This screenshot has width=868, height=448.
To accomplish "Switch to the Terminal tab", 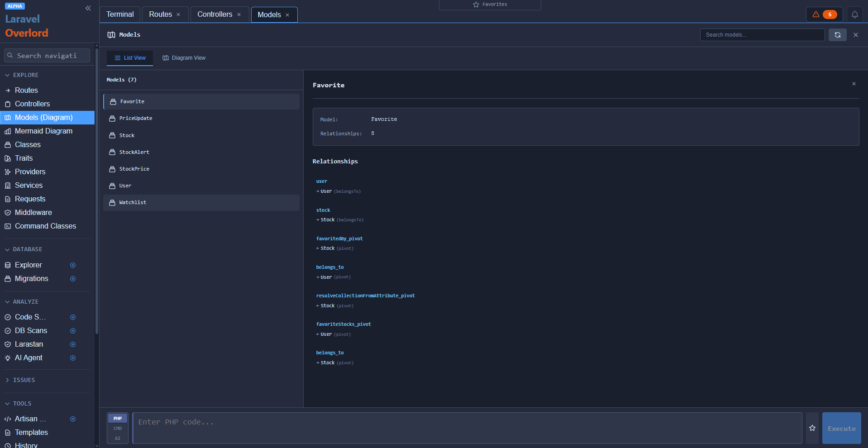I will pos(120,14).
